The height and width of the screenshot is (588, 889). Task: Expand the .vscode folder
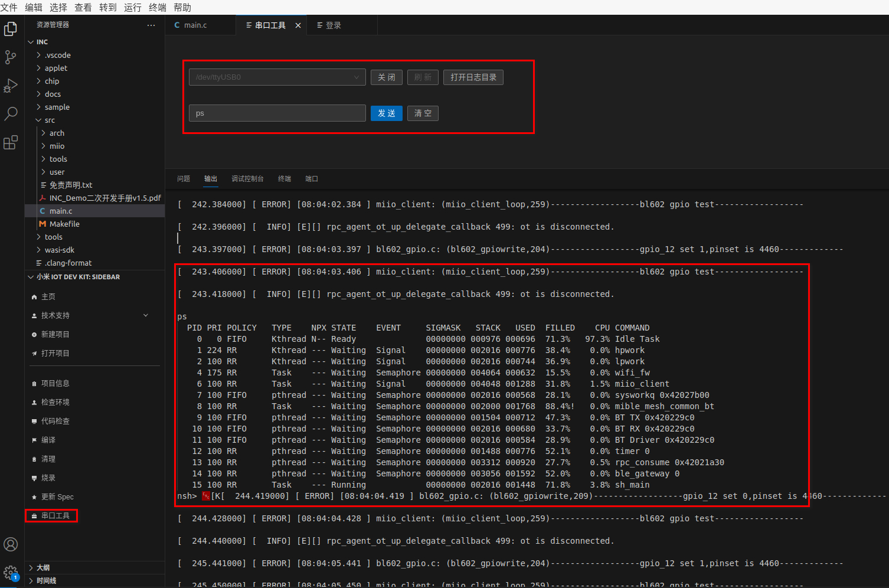coord(39,55)
